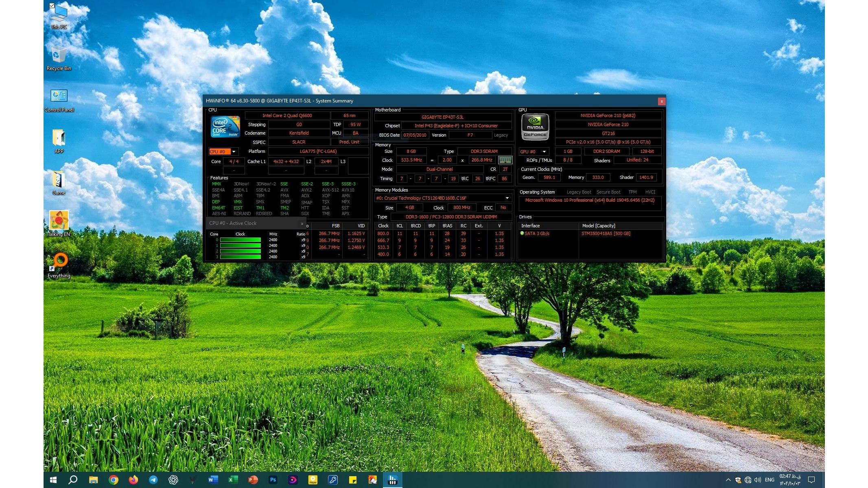Click the volume icon in the system tray
Image resolution: width=868 pixels, height=488 pixels.
[757, 480]
